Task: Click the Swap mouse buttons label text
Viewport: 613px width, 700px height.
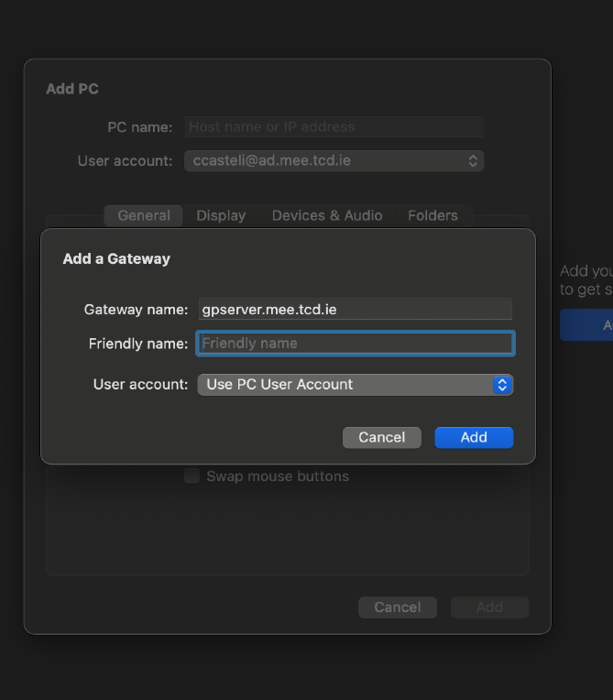Action: [x=277, y=476]
